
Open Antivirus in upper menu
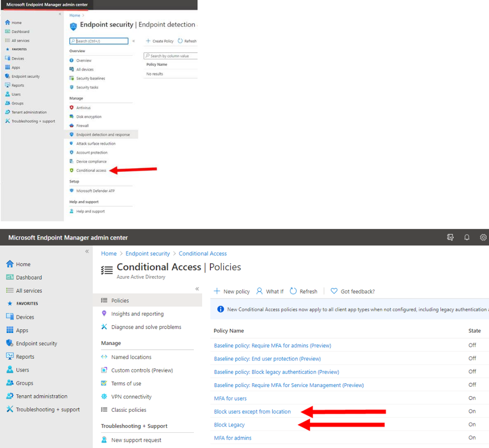pos(80,108)
